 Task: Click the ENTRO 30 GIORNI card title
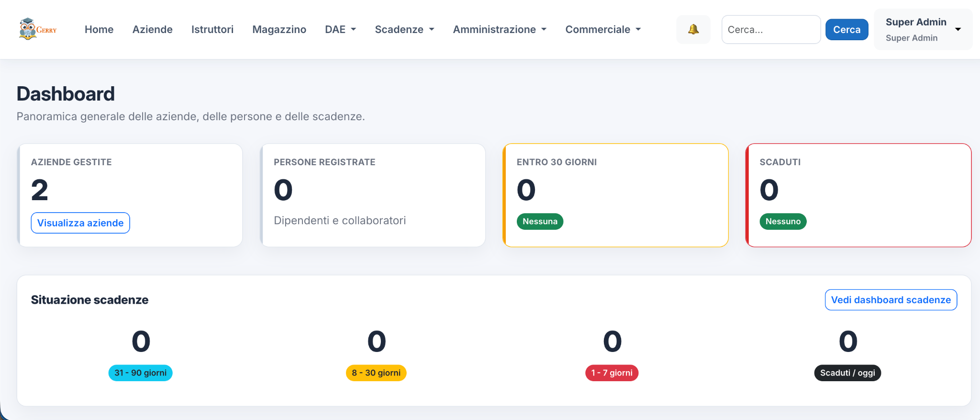[557, 162]
